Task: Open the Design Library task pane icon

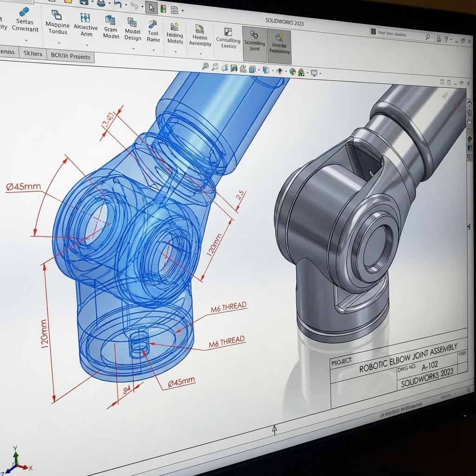Action: pyautogui.click(x=469, y=112)
